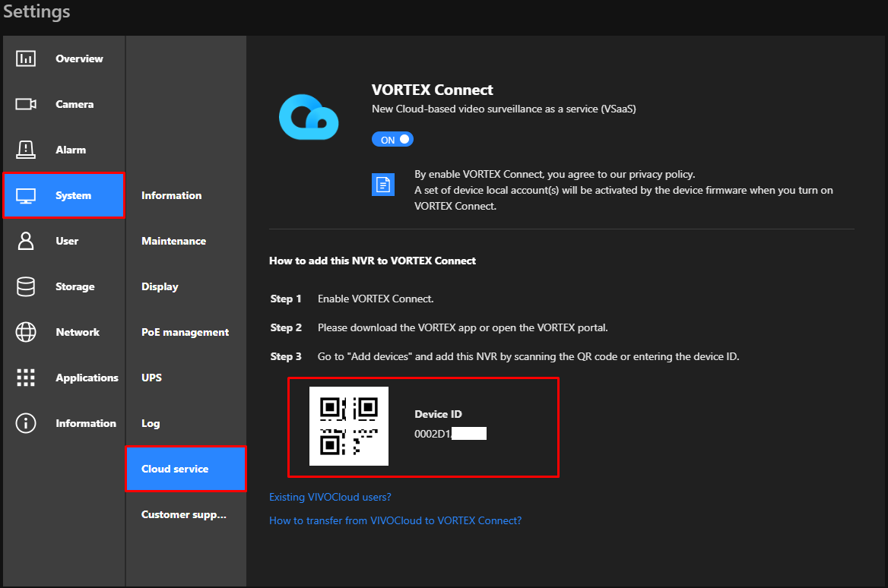Click the device QR code image
Viewport: 888px width, 588px height.
(x=348, y=426)
